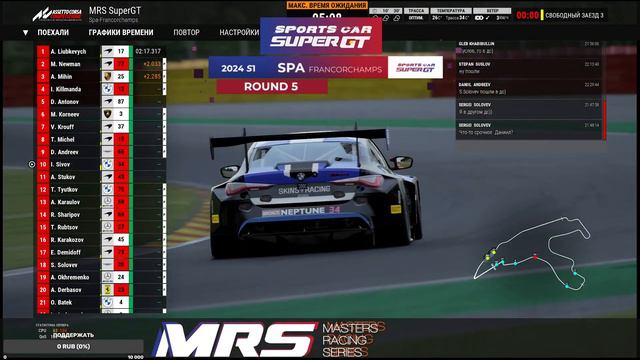
Task: Click McLaren logo in E. Demidoff row
Action: click(107, 253)
